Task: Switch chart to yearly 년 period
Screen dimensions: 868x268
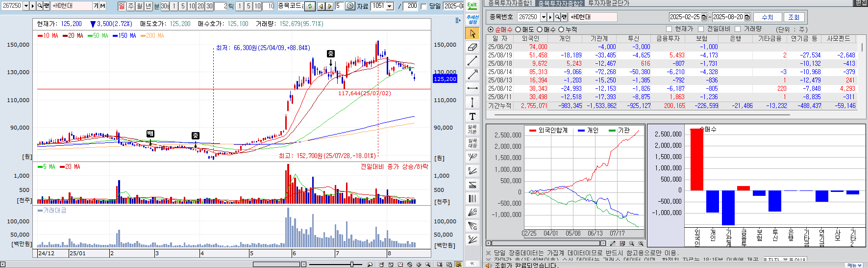Action: (149, 6)
